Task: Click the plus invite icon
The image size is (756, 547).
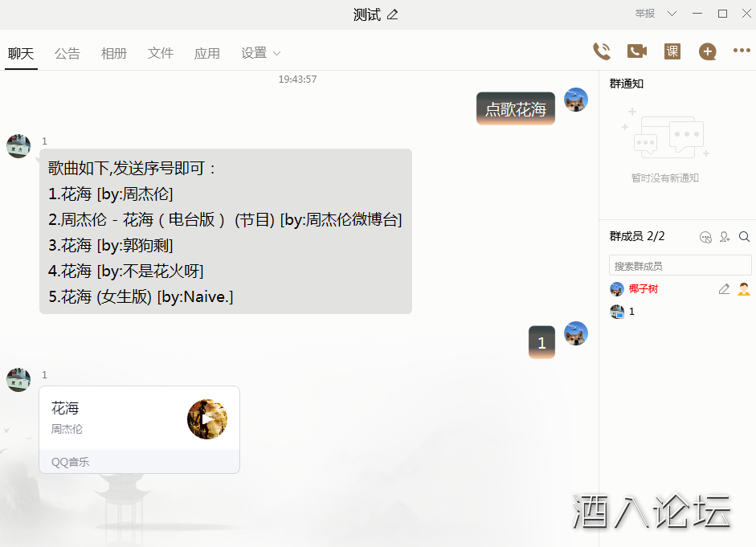Action: click(x=707, y=51)
